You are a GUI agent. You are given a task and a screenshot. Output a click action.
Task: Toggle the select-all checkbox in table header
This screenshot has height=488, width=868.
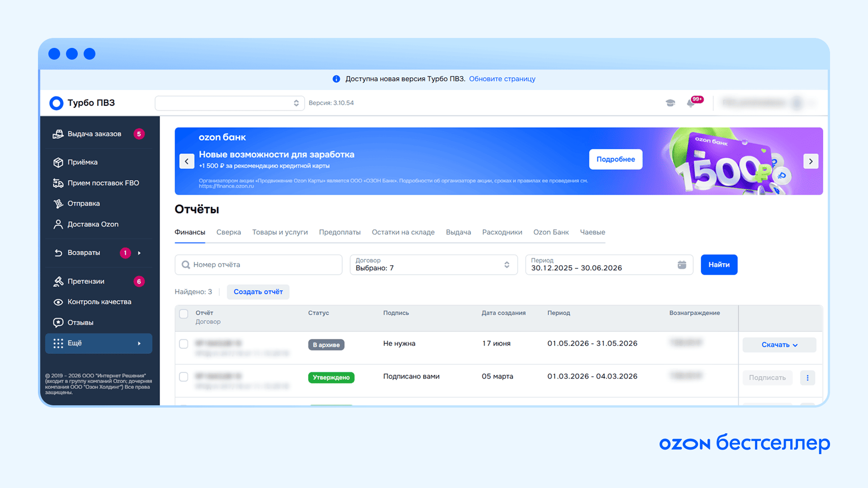pos(184,314)
